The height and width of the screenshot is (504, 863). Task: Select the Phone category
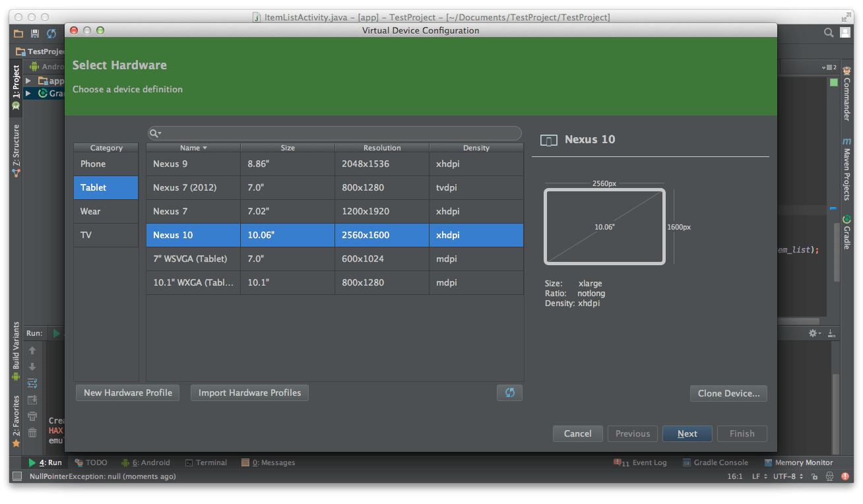(x=106, y=164)
